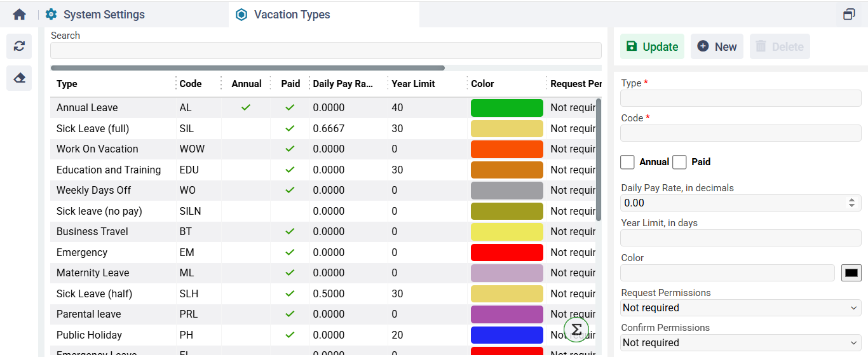The width and height of the screenshot is (868, 357).
Task: Click the Update save button
Action: coord(652,46)
